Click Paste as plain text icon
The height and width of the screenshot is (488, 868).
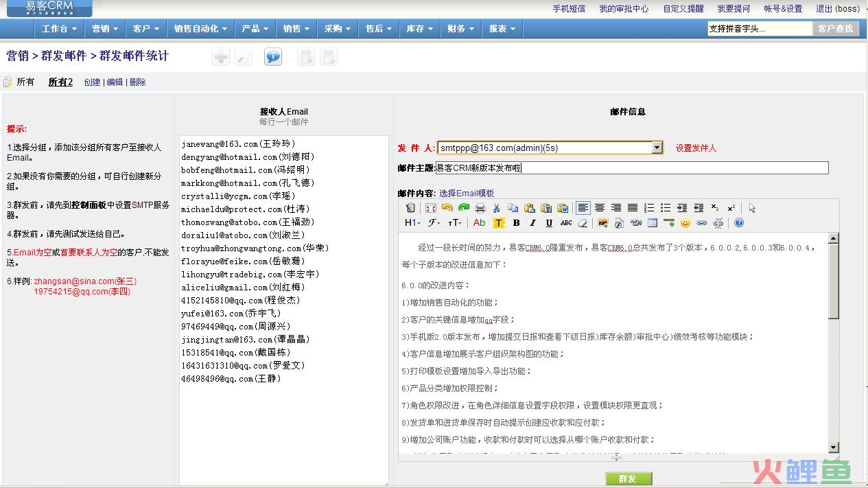pyautogui.click(x=546, y=207)
